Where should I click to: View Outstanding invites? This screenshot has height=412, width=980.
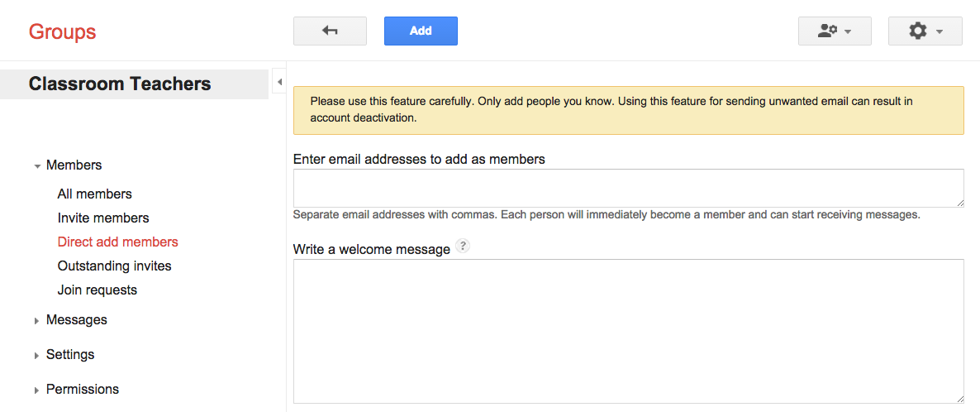(x=114, y=266)
